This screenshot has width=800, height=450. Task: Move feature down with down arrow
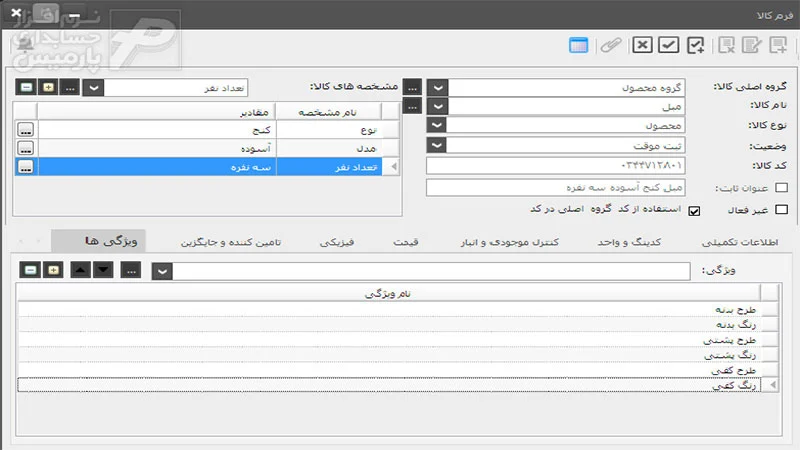pyautogui.click(x=104, y=270)
